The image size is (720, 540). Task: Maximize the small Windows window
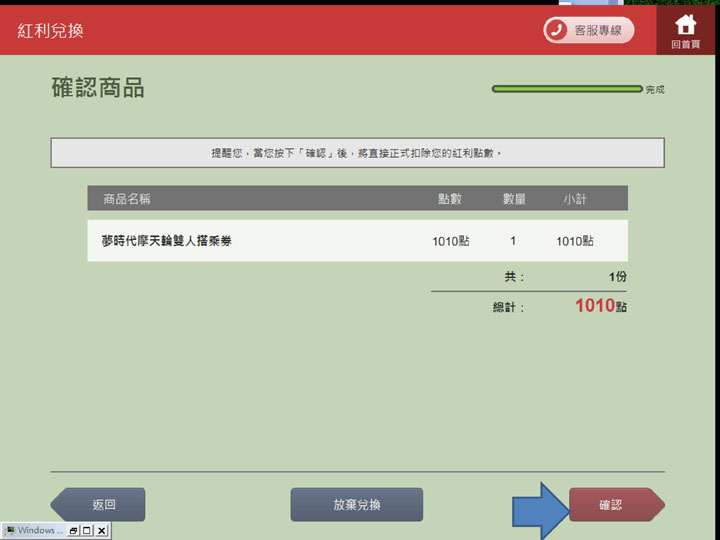click(x=87, y=530)
